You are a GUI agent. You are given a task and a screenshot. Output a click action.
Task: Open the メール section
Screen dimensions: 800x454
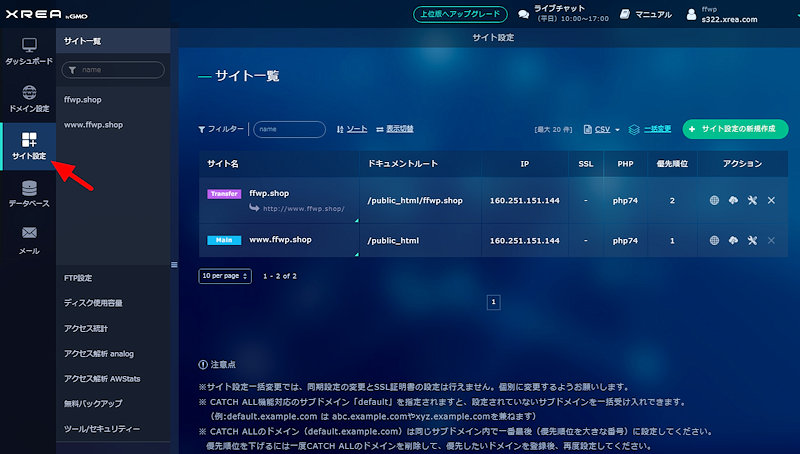point(28,239)
